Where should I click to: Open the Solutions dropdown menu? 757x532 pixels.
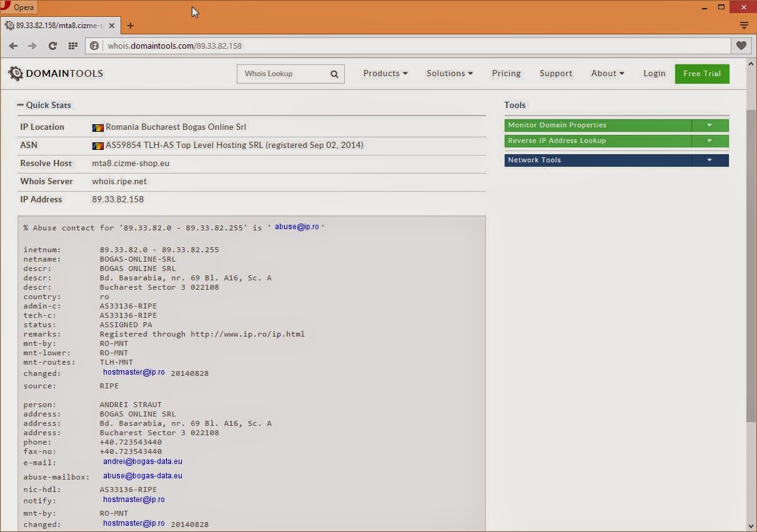[x=450, y=74]
